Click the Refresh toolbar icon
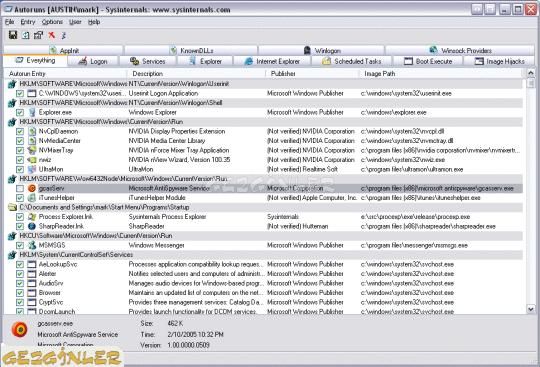This screenshot has height=367, width=540. coord(26,35)
